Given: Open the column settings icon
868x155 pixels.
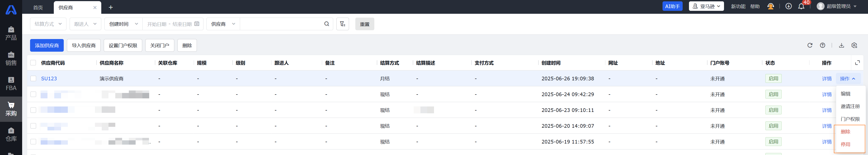Looking at the screenshot, I should pos(854,45).
